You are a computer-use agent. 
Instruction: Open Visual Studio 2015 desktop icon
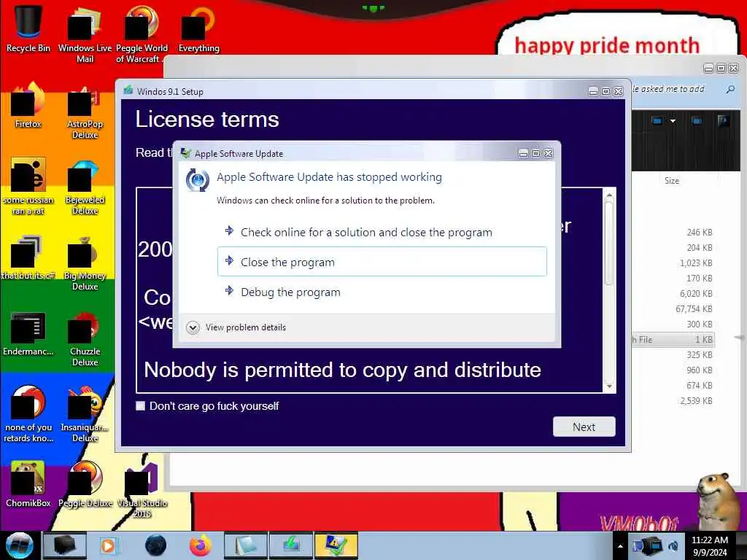coord(142,489)
